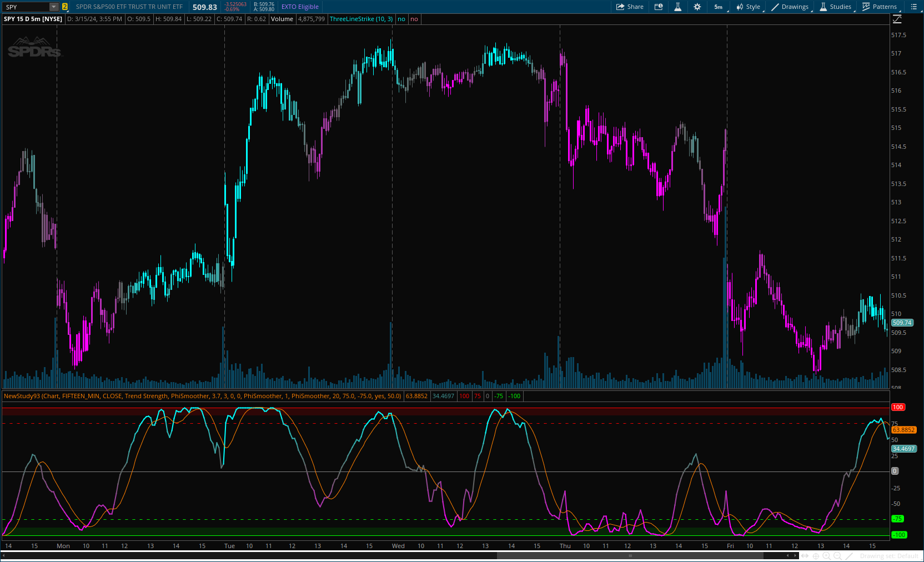The image size is (924, 562).
Task: Click the Wed label on time axis
Action: [x=398, y=546]
